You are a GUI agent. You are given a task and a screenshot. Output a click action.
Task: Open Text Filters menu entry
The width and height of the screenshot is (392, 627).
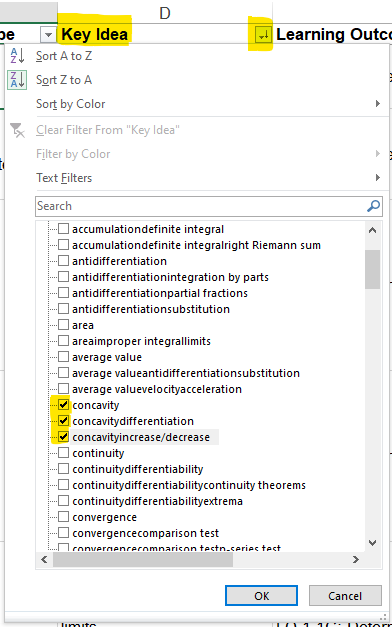[x=64, y=178]
